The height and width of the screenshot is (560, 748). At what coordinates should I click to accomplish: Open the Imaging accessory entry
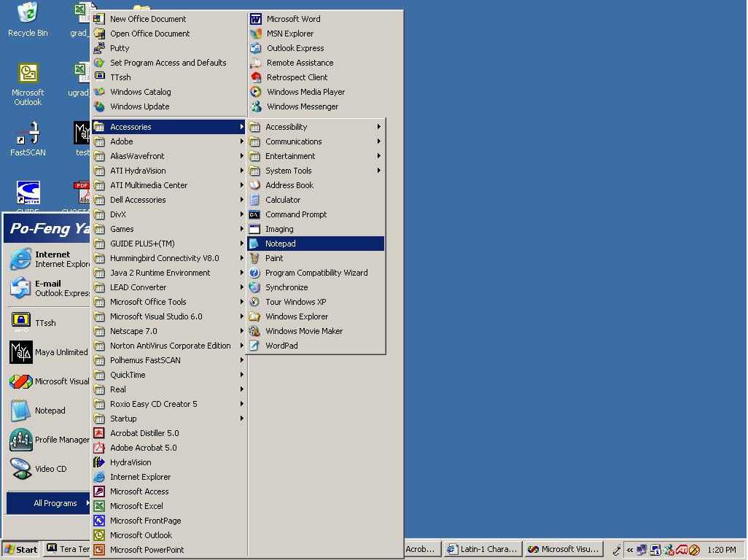(316, 229)
